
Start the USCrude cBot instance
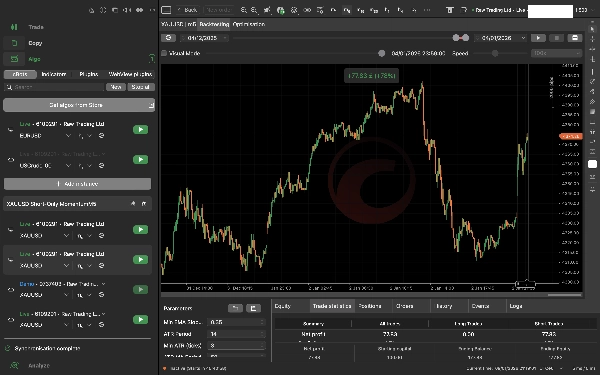[x=140, y=159]
